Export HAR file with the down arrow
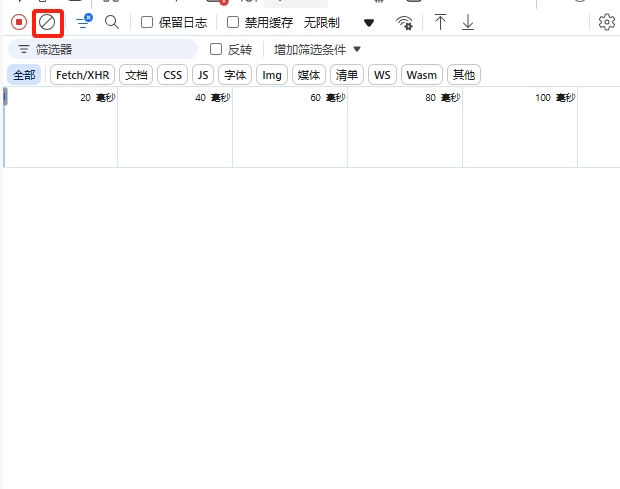 tap(468, 23)
